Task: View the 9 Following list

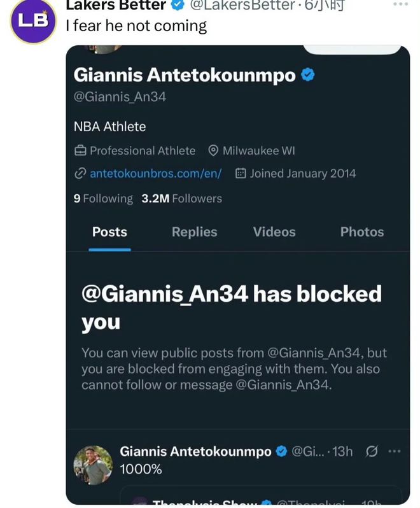Action: [103, 199]
